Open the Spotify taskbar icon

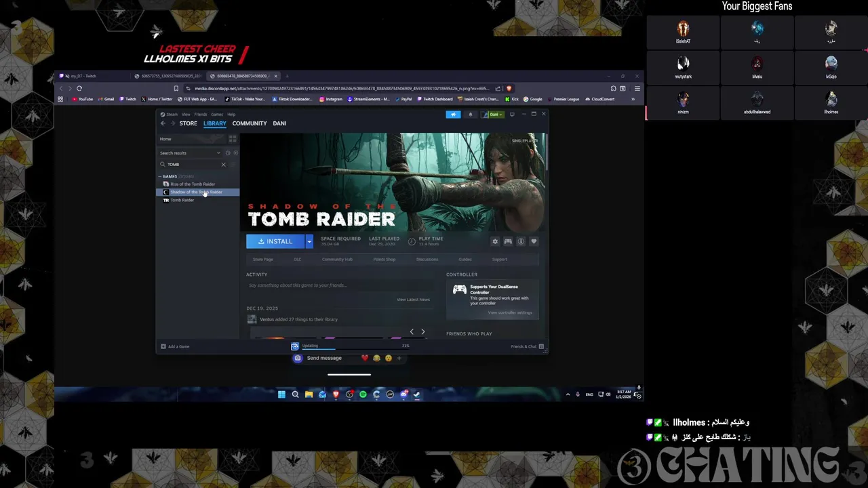coord(363,394)
